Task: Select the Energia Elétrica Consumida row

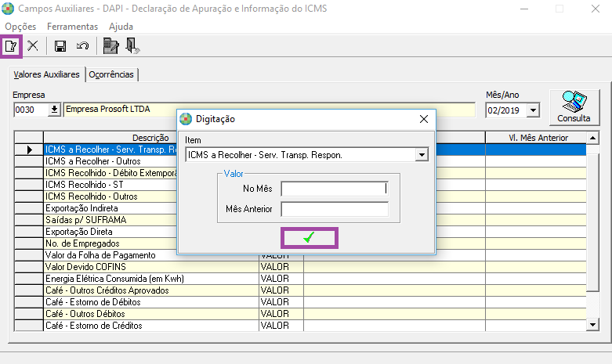Action: pyautogui.click(x=149, y=279)
